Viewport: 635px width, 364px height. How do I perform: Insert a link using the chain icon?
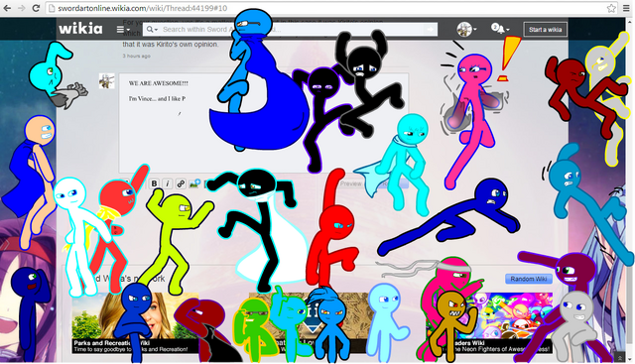(181, 183)
